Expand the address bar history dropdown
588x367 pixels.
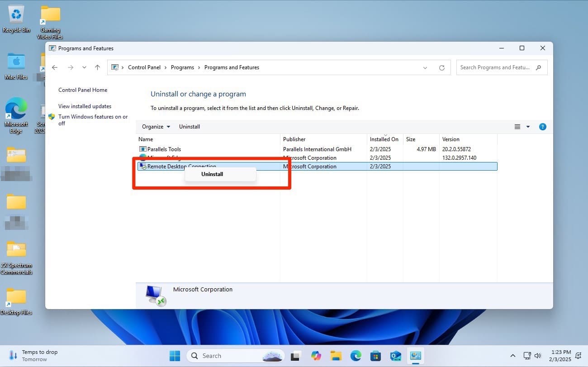click(425, 67)
